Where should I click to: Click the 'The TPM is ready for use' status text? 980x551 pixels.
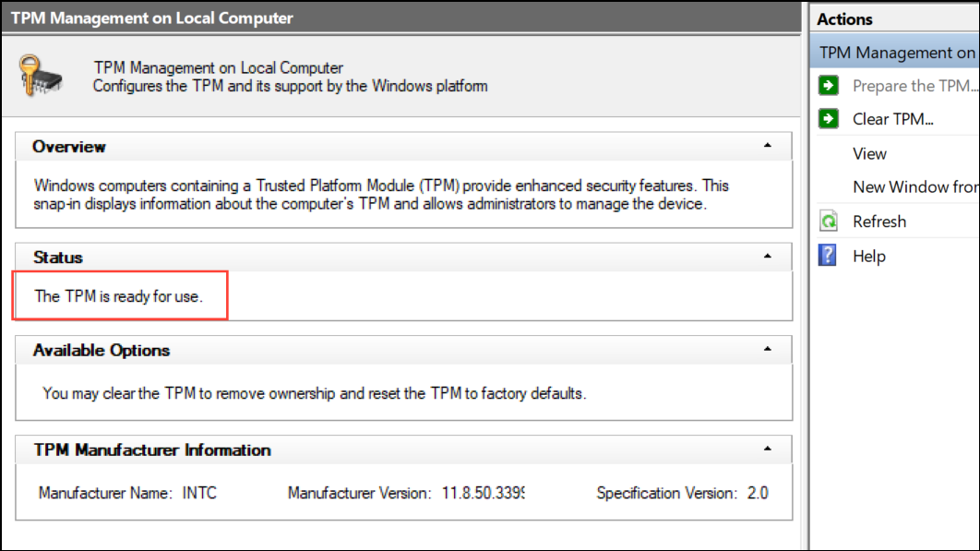[118, 296]
